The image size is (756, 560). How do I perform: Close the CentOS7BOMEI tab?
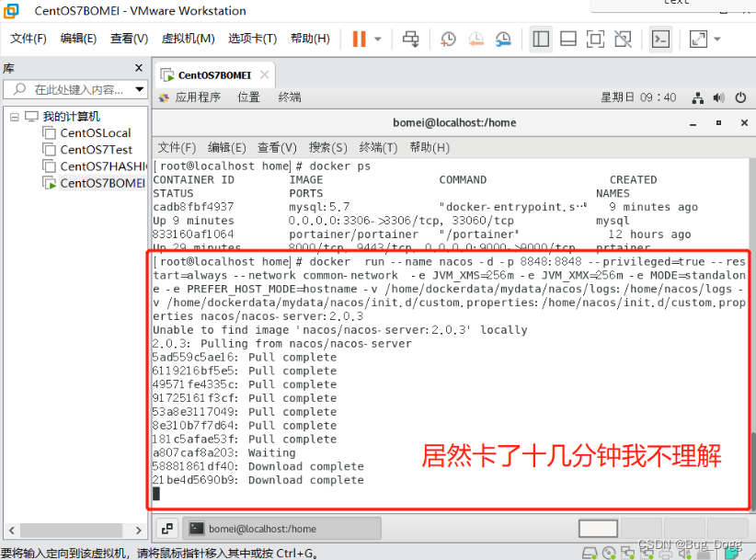pos(264,74)
